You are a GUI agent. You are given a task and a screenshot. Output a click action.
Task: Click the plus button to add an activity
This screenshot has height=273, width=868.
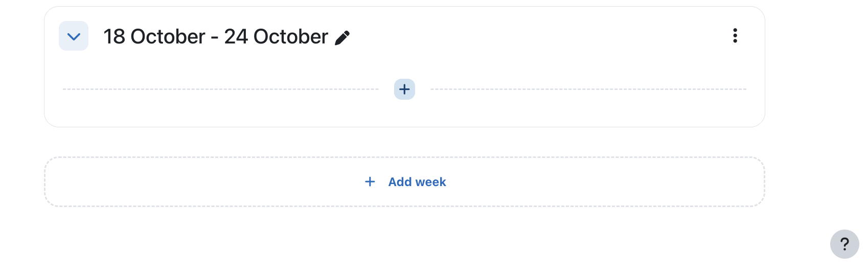point(404,89)
